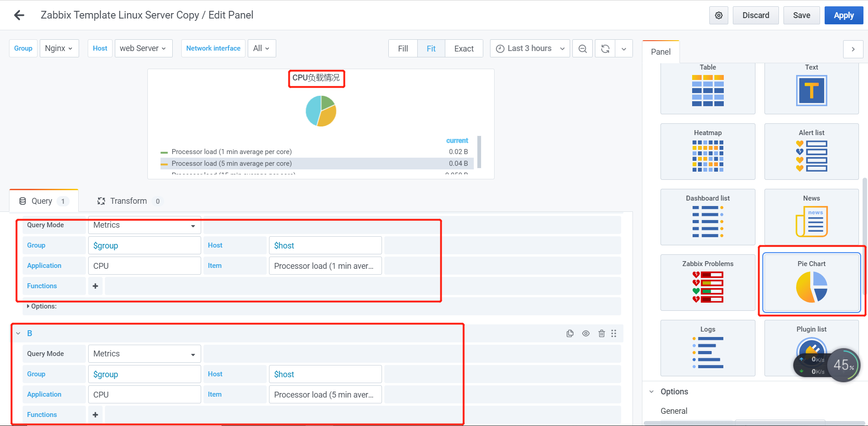Click the drag handle for query B
The image size is (868, 426).
(614, 333)
